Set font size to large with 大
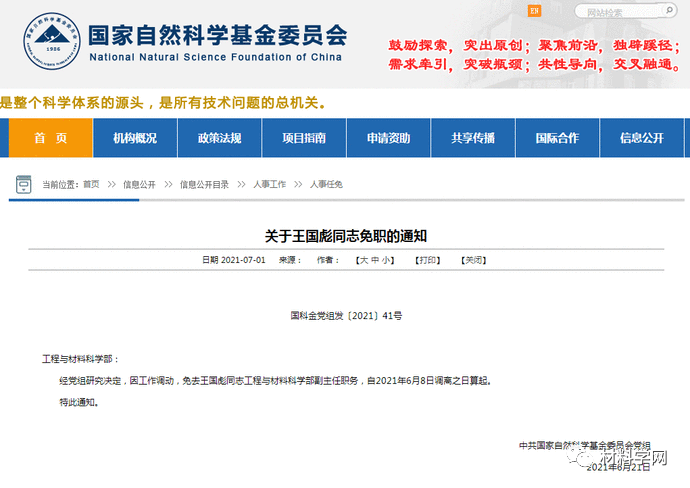 click(x=361, y=260)
